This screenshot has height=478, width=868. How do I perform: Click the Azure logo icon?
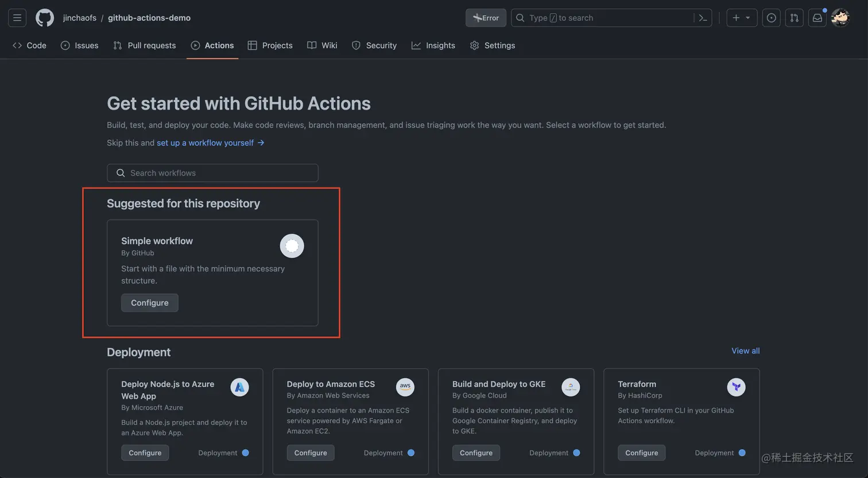tap(240, 387)
